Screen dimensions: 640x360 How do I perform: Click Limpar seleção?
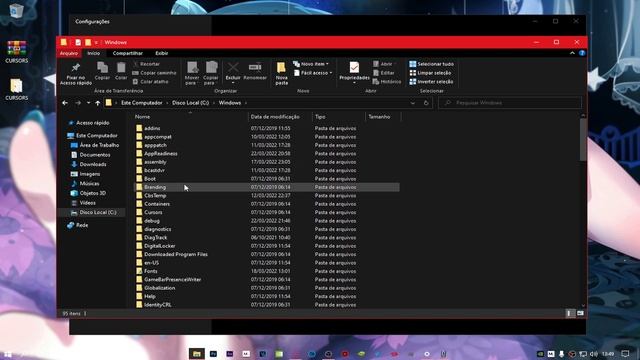[430, 73]
